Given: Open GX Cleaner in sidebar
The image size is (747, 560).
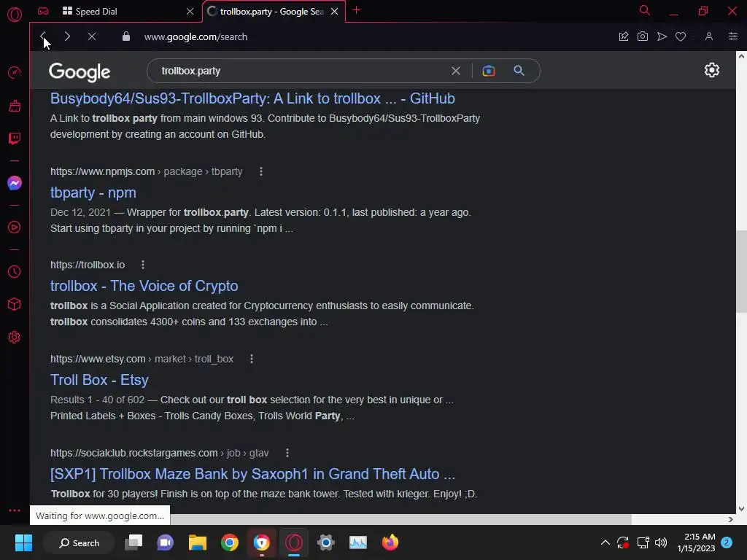Looking at the screenshot, I should [x=15, y=106].
